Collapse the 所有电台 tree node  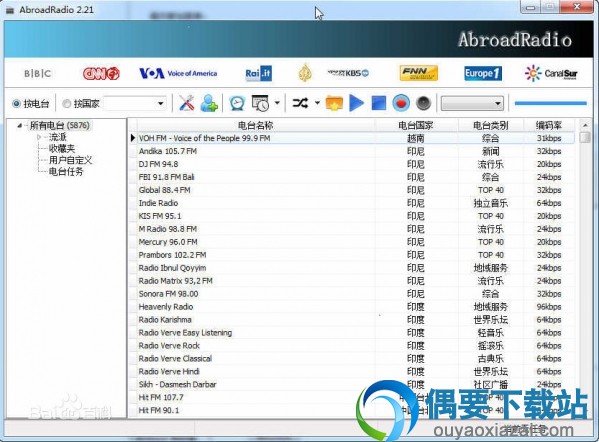click(19, 125)
